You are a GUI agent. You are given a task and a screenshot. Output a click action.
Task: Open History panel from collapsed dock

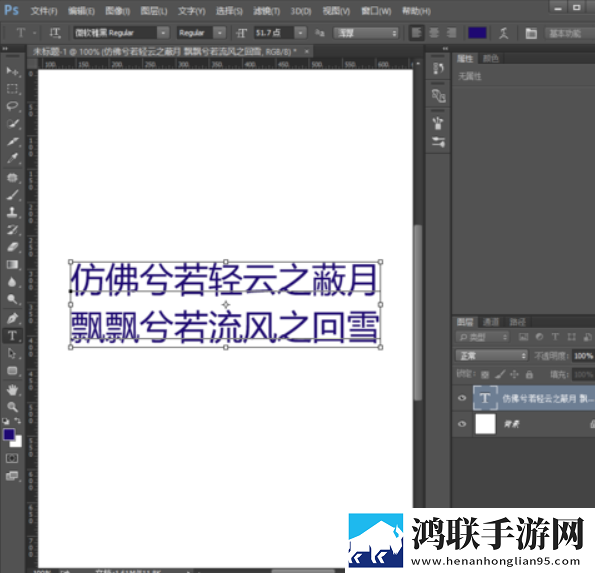[438, 69]
